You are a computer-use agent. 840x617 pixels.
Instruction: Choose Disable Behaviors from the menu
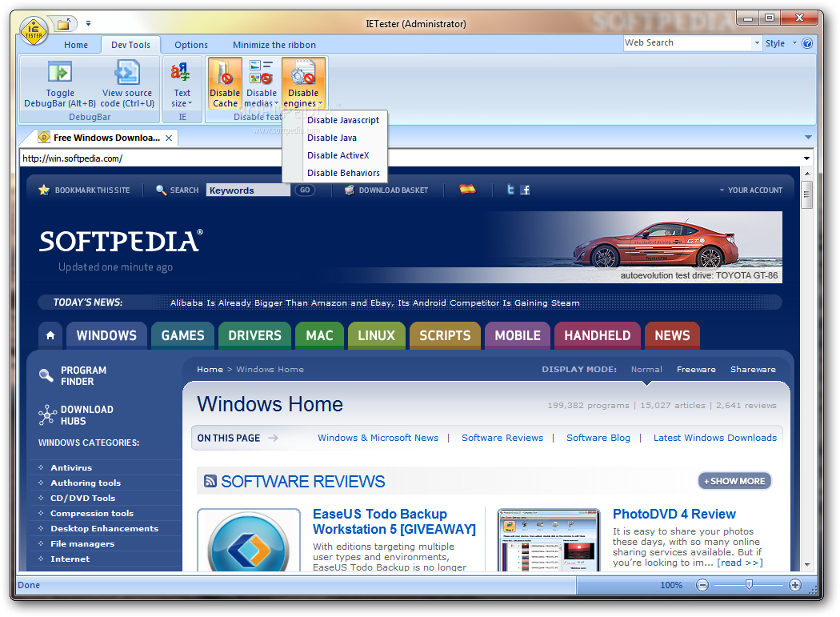[343, 173]
